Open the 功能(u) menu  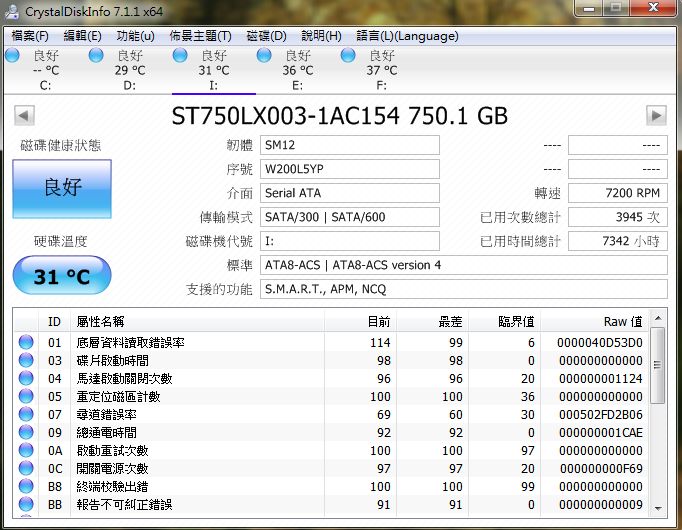click(x=135, y=36)
